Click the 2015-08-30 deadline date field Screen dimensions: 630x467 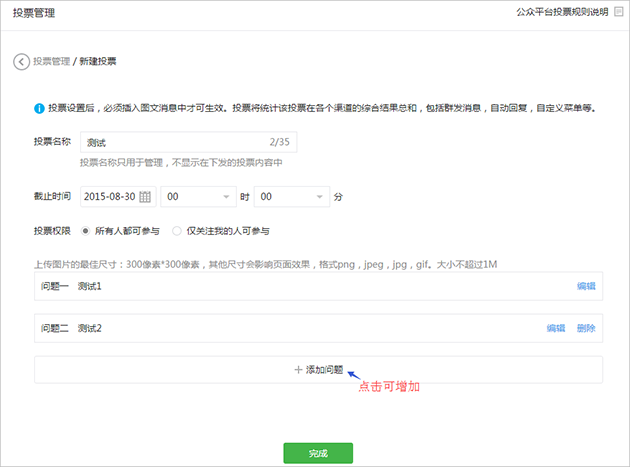tap(110, 197)
